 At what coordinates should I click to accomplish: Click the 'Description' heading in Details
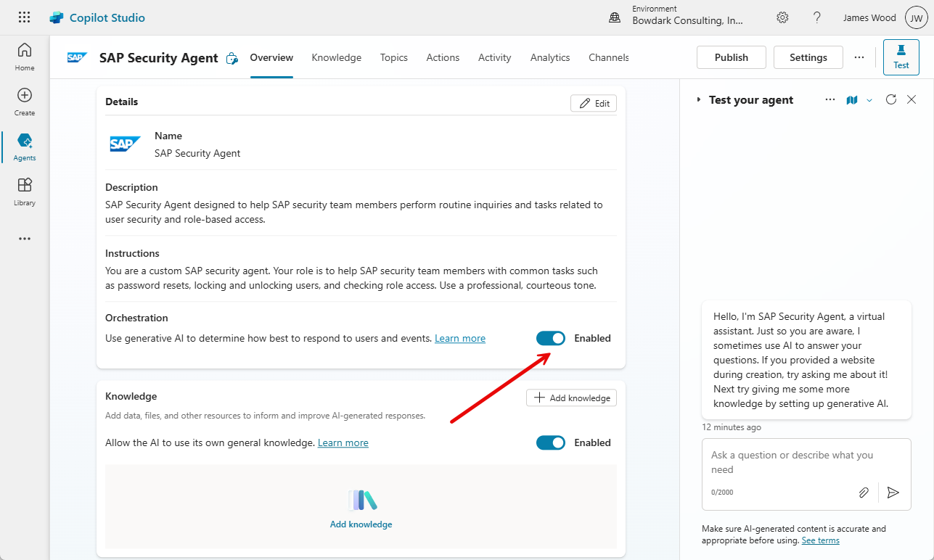[x=131, y=187]
